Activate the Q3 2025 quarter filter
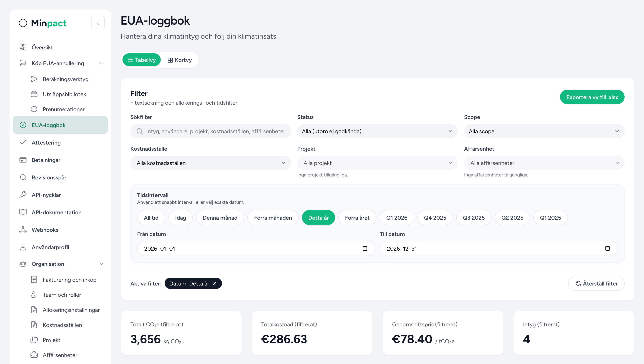Screen dimensions: 644x364 [474, 217]
